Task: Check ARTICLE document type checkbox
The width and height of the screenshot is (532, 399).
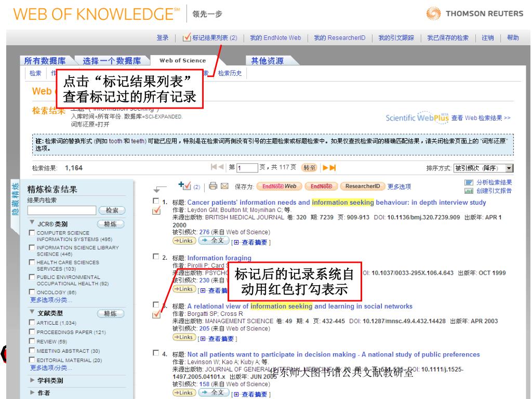Action: [x=32, y=322]
